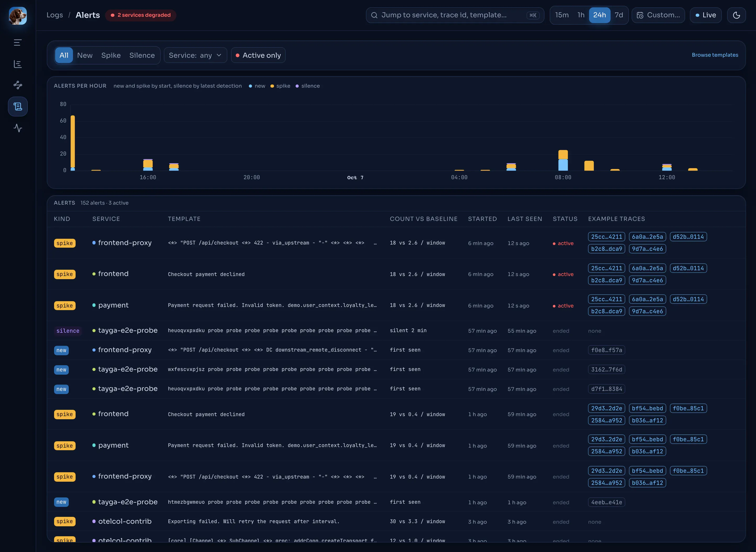
Task: Select the otelcol-contrib Exporting failed row
Action: (x=396, y=521)
